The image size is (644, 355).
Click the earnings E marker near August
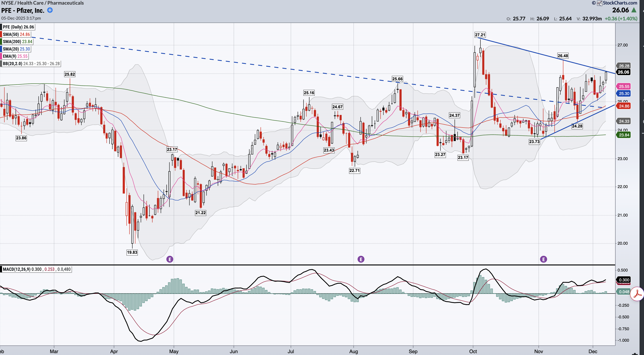coord(361,259)
